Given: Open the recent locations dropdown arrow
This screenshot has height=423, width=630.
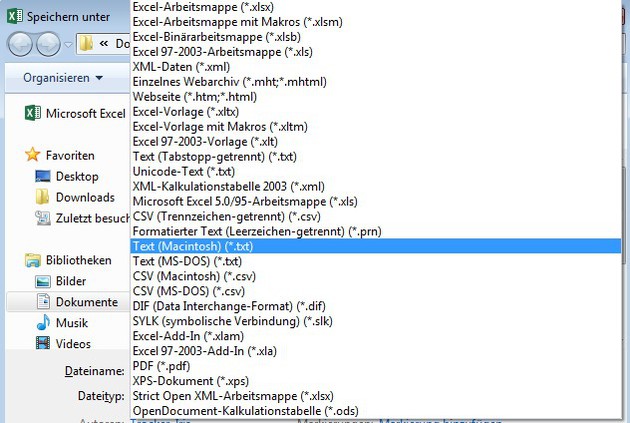Looking at the screenshot, I should (x=68, y=44).
